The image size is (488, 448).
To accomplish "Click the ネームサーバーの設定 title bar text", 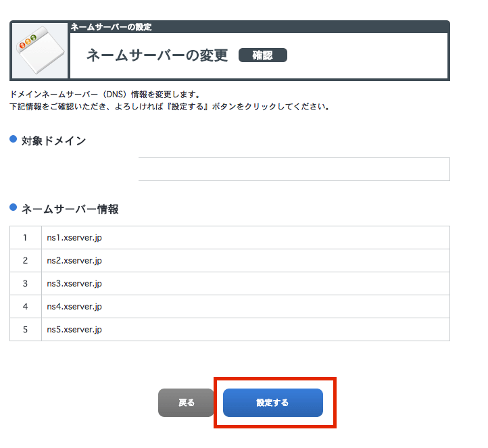I will pos(111,27).
